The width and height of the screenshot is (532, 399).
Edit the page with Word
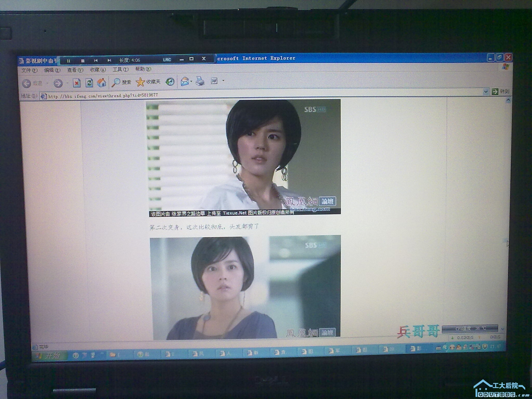[x=214, y=81]
